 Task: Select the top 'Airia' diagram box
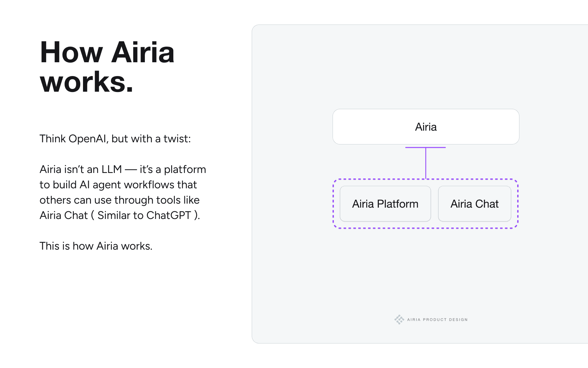(x=426, y=127)
